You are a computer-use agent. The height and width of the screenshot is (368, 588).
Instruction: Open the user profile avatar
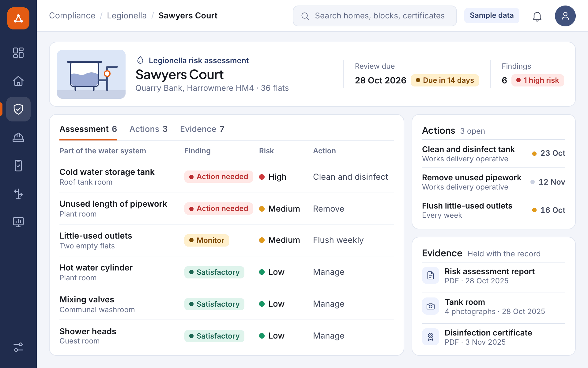pyautogui.click(x=565, y=16)
